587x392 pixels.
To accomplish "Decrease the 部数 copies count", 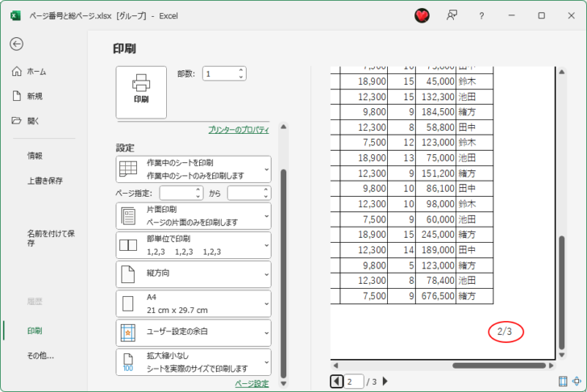I will tap(241, 77).
